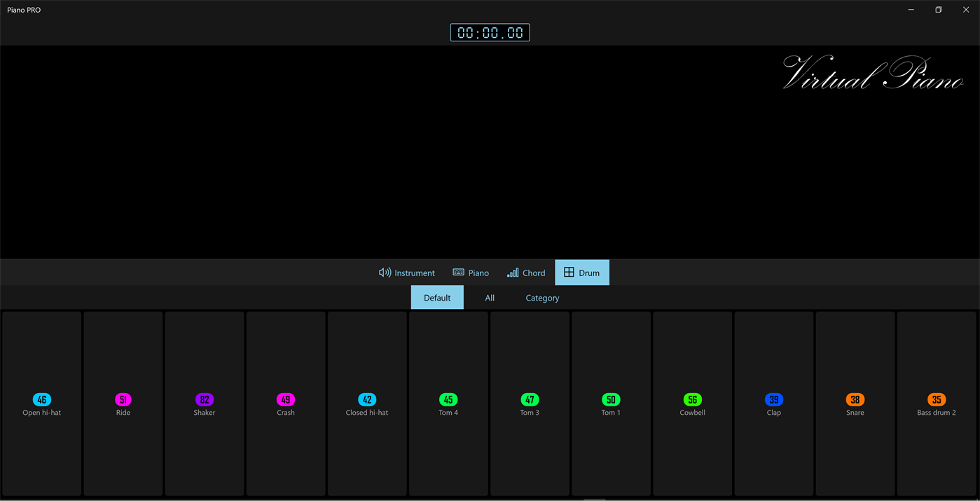Tap the Cowbell drum pad

coord(692,403)
